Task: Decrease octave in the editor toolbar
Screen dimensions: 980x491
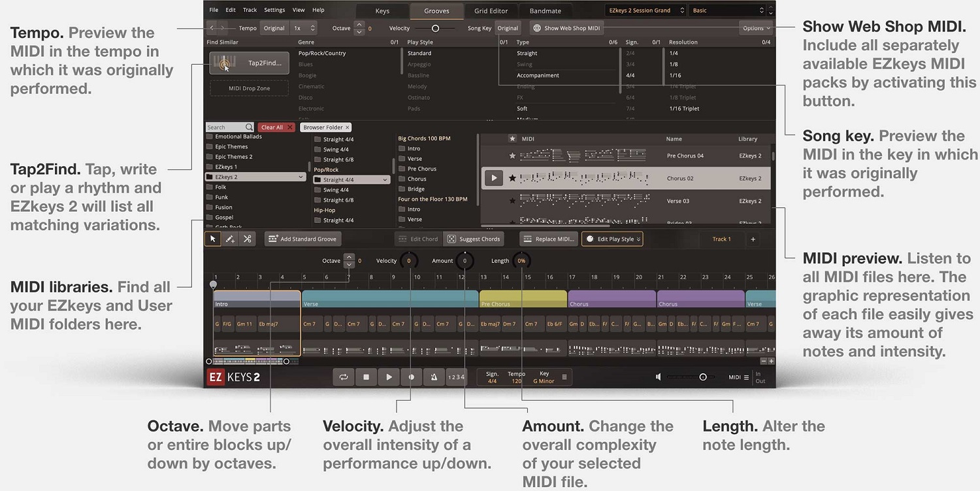Action: 349,265
